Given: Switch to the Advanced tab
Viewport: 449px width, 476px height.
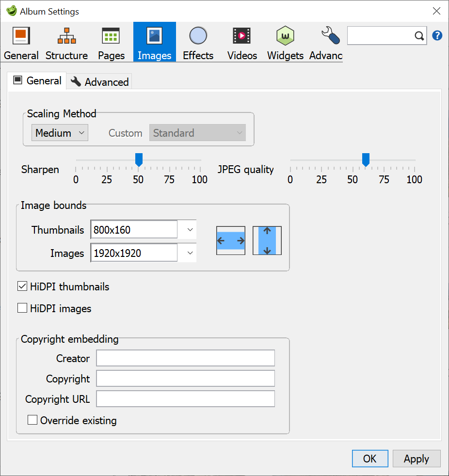Looking at the screenshot, I should point(99,81).
